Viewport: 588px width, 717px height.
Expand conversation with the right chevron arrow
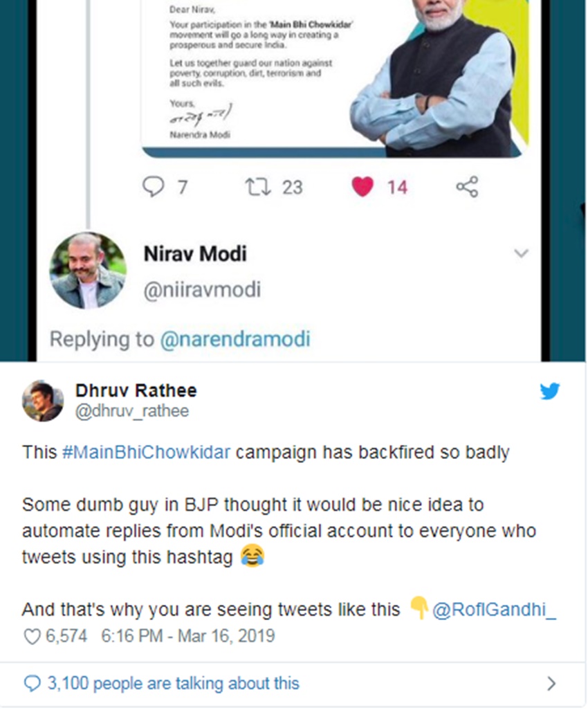(x=551, y=684)
